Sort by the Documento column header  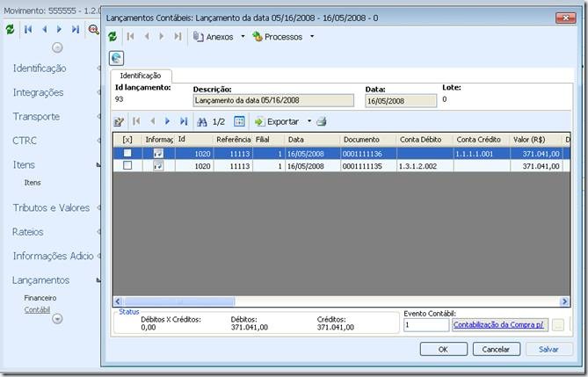[368, 140]
